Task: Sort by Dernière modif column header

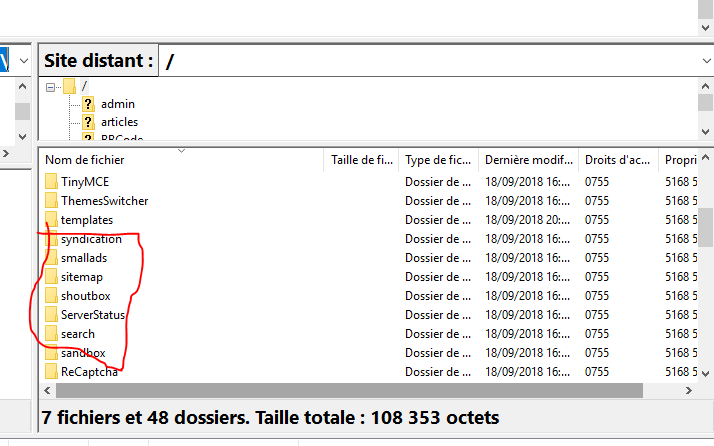Action: [x=528, y=160]
